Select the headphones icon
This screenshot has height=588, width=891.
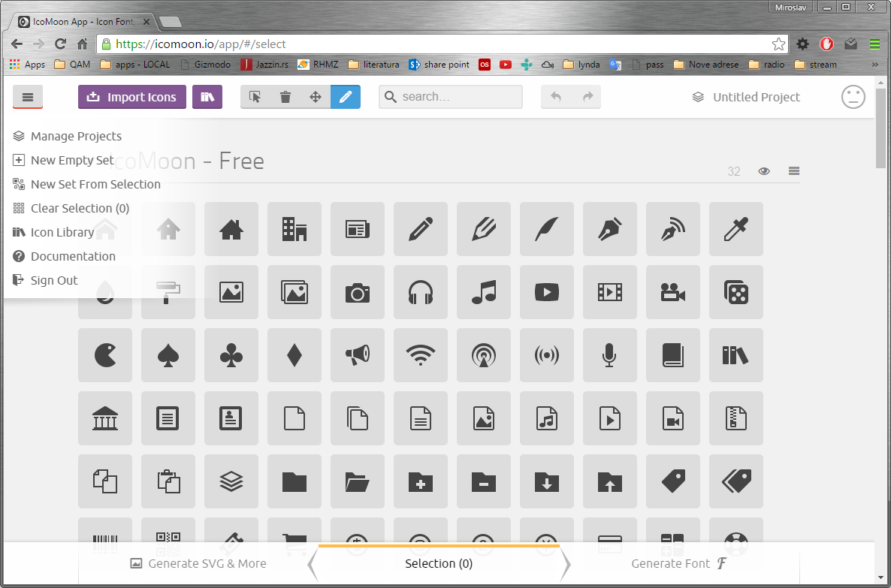pos(421,292)
